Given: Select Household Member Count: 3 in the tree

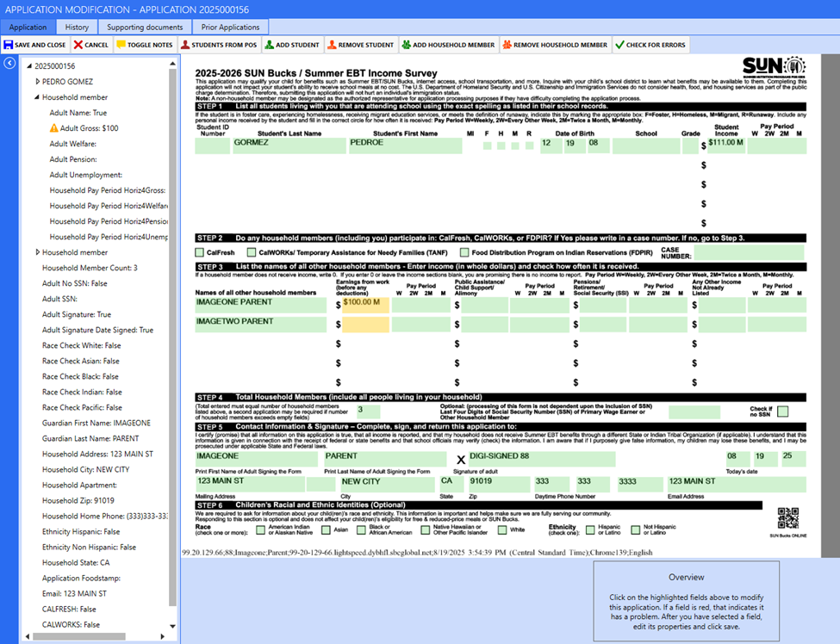Looking at the screenshot, I should coord(90,268).
